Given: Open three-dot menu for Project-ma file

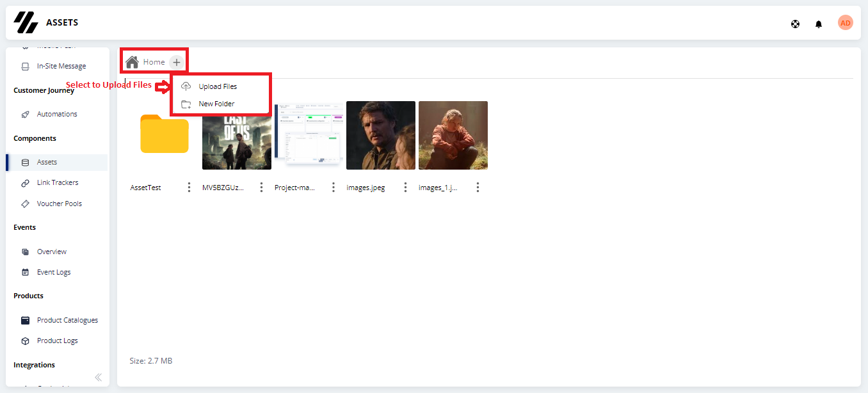Looking at the screenshot, I should coord(334,188).
